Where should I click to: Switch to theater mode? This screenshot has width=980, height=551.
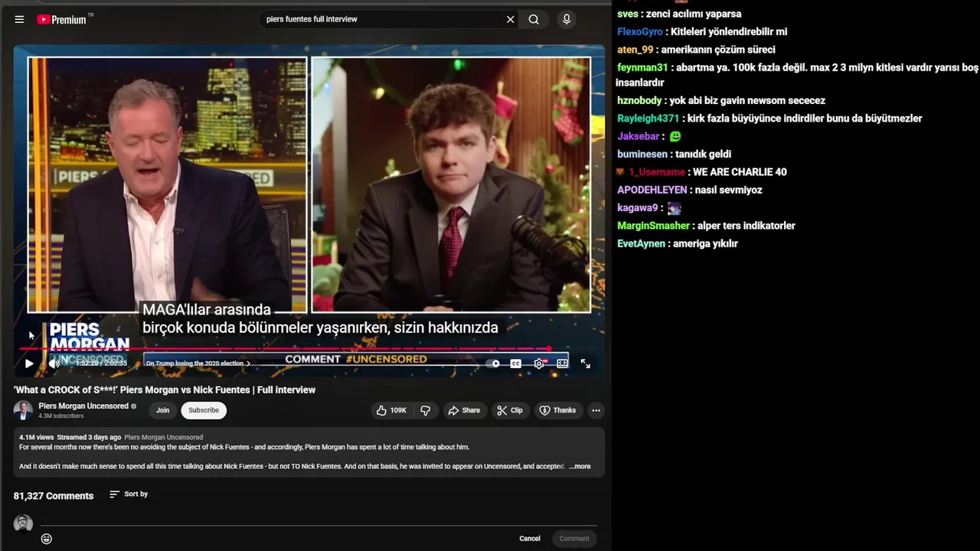tap(562, 364)
